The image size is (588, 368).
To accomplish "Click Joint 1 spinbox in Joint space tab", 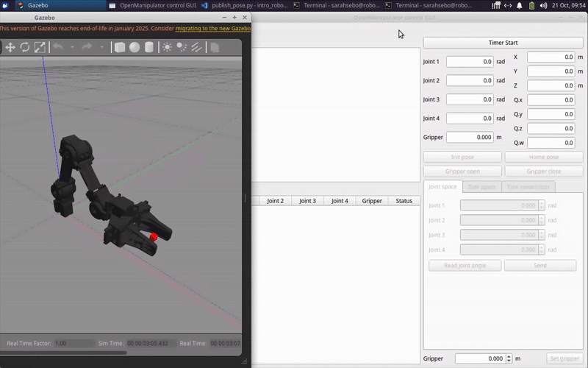I will (x=503, y=205).
